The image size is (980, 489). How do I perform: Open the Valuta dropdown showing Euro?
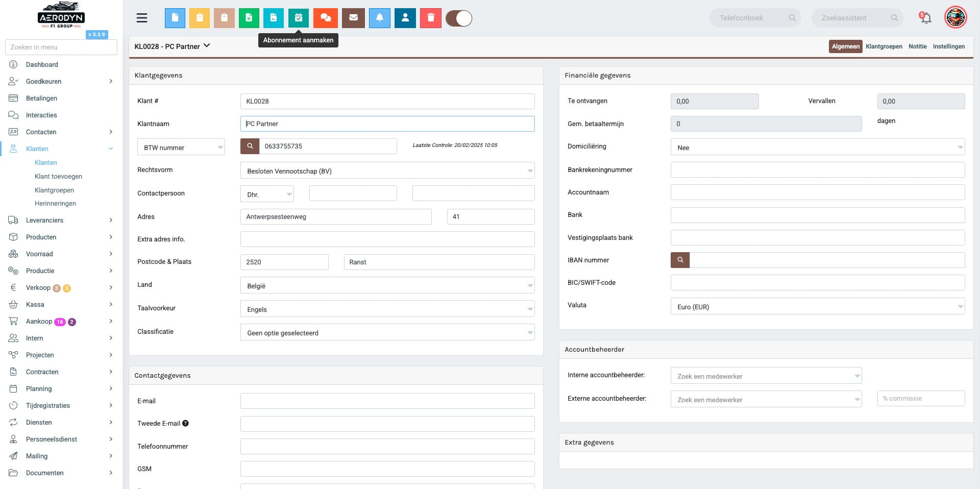tap(818, 306)
